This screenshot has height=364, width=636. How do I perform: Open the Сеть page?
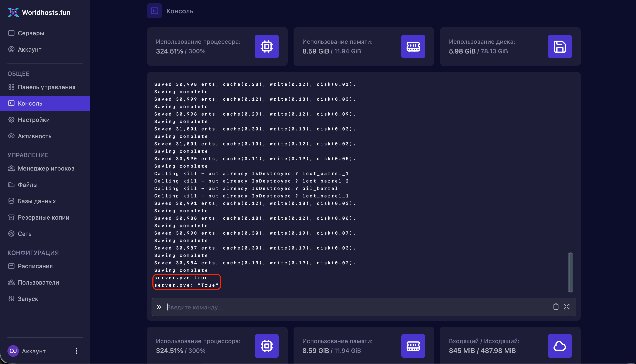pos(45,234)
